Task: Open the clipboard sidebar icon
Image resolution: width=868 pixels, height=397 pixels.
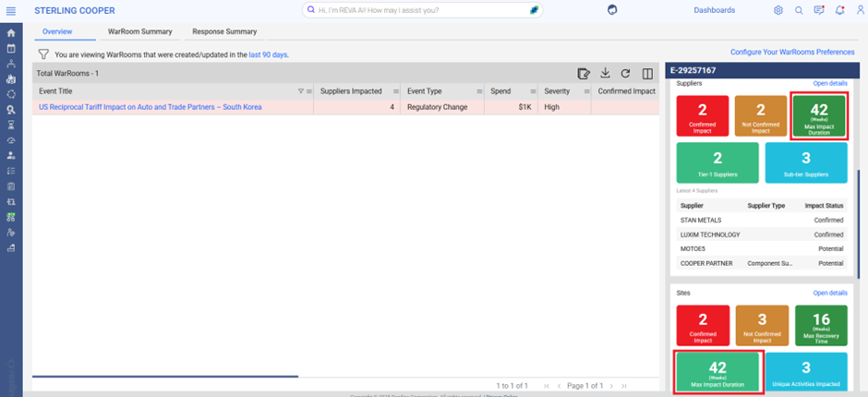Action: point(10,186)
